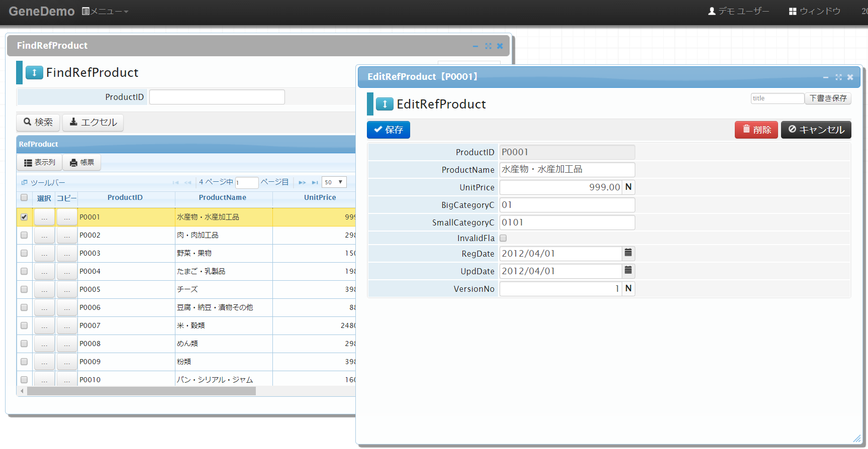Click copy button for row P0002
This screenshot has height=449, width=868.
click(x=67, y=235)
